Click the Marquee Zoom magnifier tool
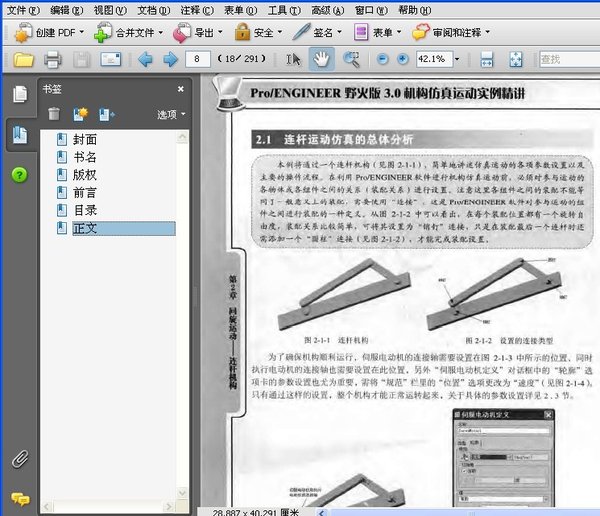The width and height of the screenshot is (600, 516). [351, 59]
